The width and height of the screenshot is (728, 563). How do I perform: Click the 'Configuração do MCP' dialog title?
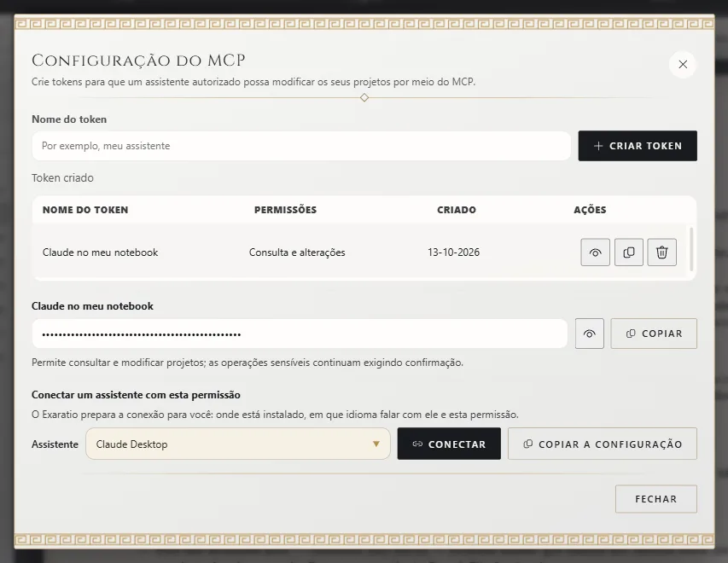coord(138,61)
